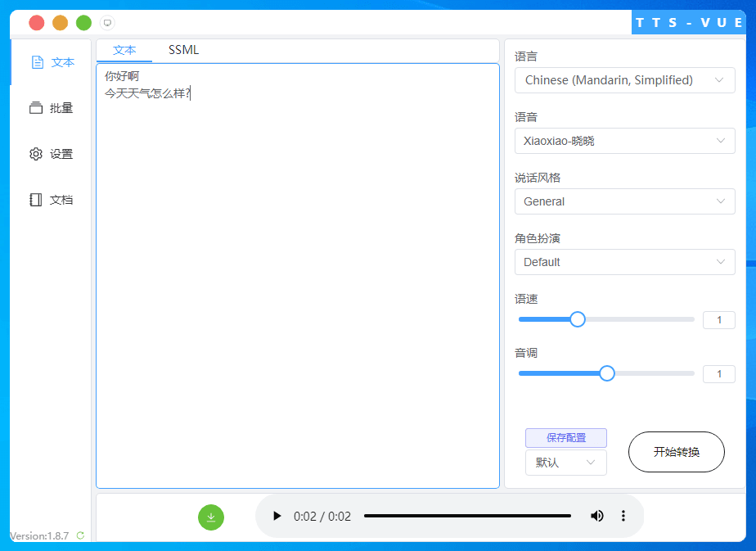Check for updates next to Version 1.8.7

(x=80, y=535)
